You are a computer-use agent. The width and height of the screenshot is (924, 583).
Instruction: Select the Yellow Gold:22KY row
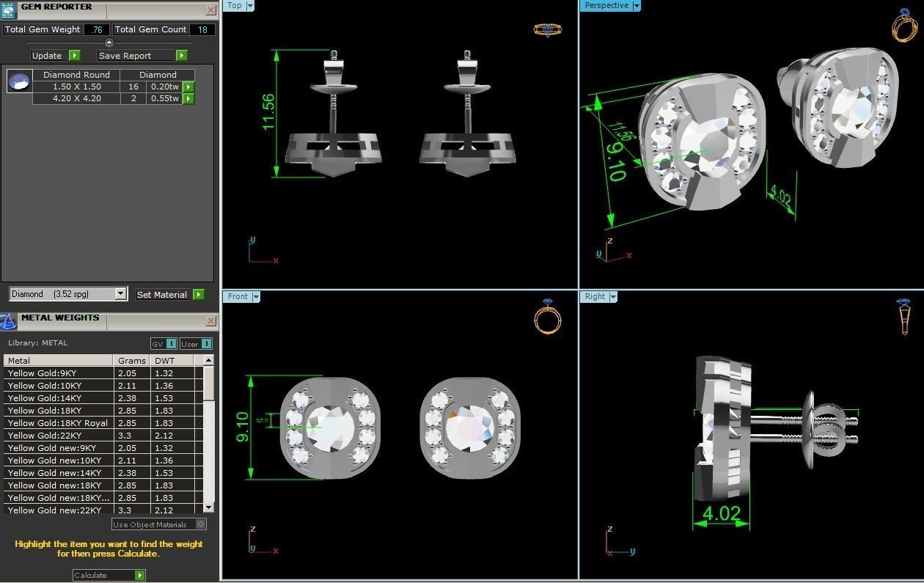(x=103, y=435)
